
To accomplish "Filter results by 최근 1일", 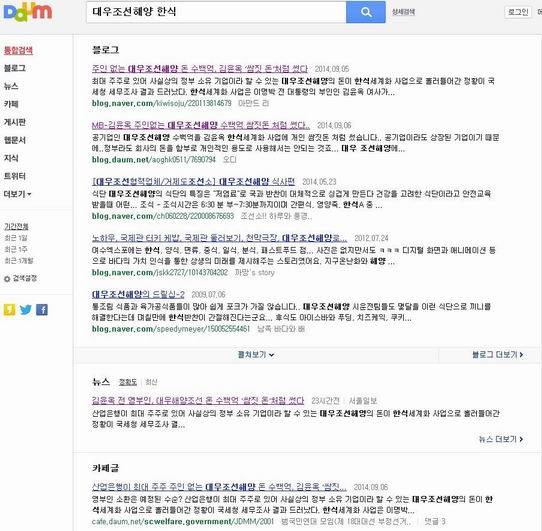I will pos(16,238).
